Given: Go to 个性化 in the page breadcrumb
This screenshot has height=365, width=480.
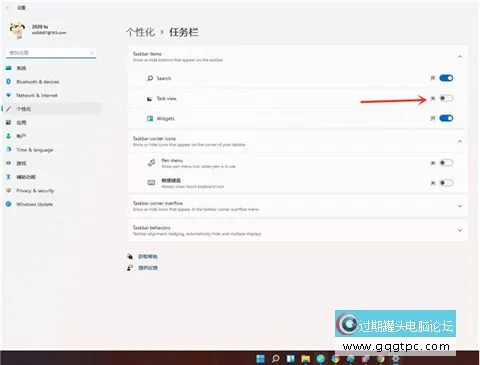Looking at the screenshot, I should (x=140, y=32).
